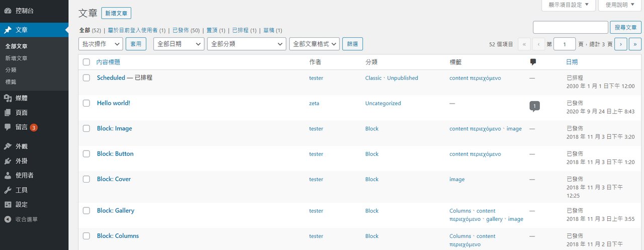The height and width of the screenshot is (250, 644).
Task: Check the Scheduled post checkbox
Action: (x=87, y=78)
